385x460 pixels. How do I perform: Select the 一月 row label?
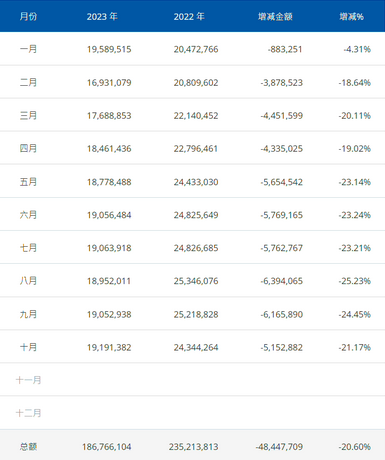click(28, 49)
